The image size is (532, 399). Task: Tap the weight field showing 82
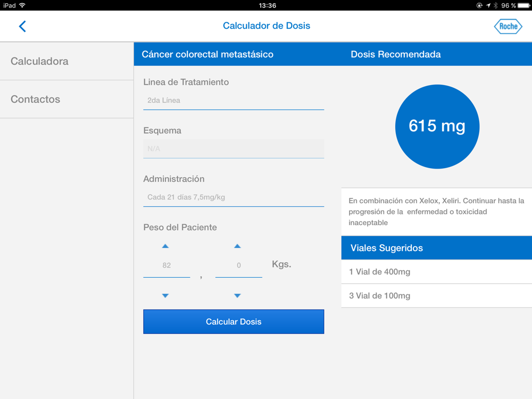[x=167, y=265]
